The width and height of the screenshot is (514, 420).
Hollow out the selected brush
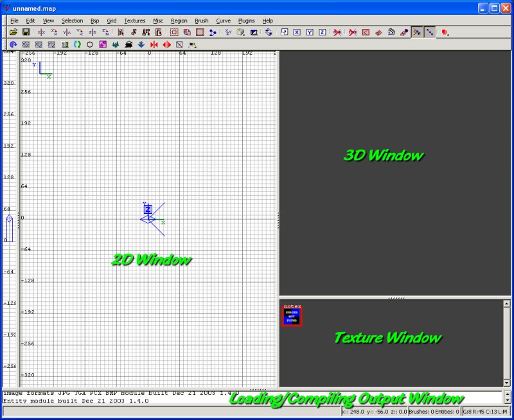pos(200,32)
